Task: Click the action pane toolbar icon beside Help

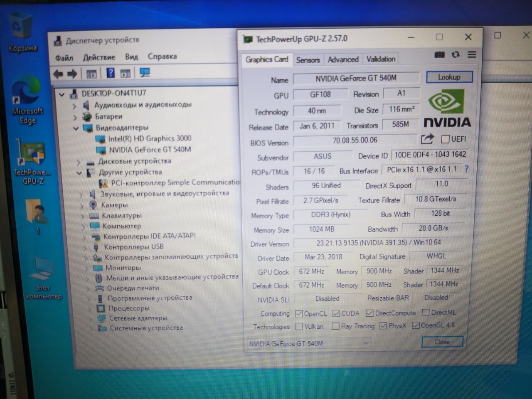Action: click(x=125, y=74)
